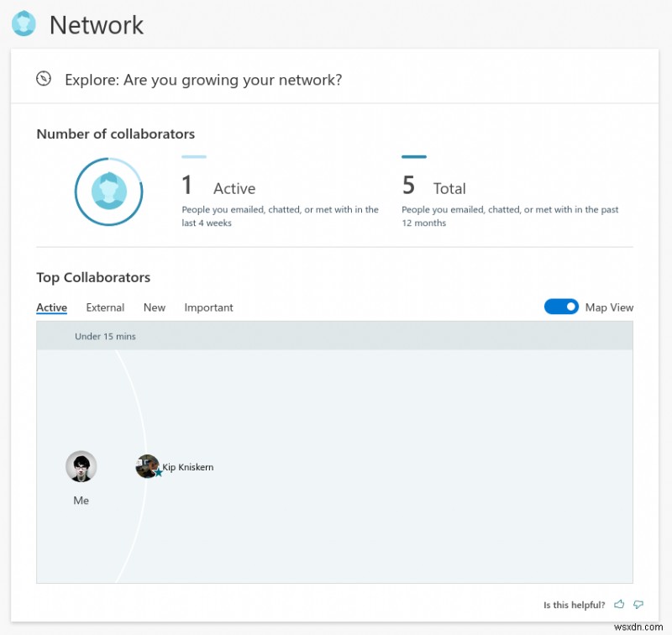Switch to the External collaborators tab

[104, 307]
